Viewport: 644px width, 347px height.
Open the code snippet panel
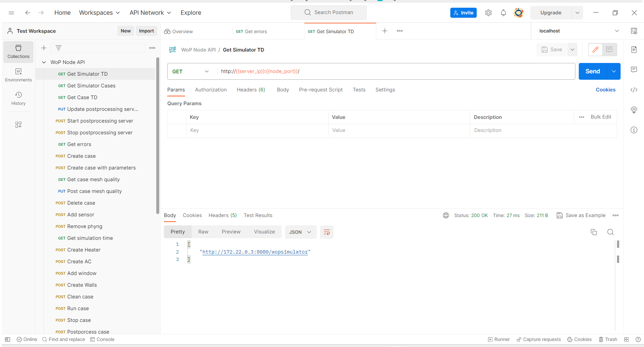tap(634, 90)
